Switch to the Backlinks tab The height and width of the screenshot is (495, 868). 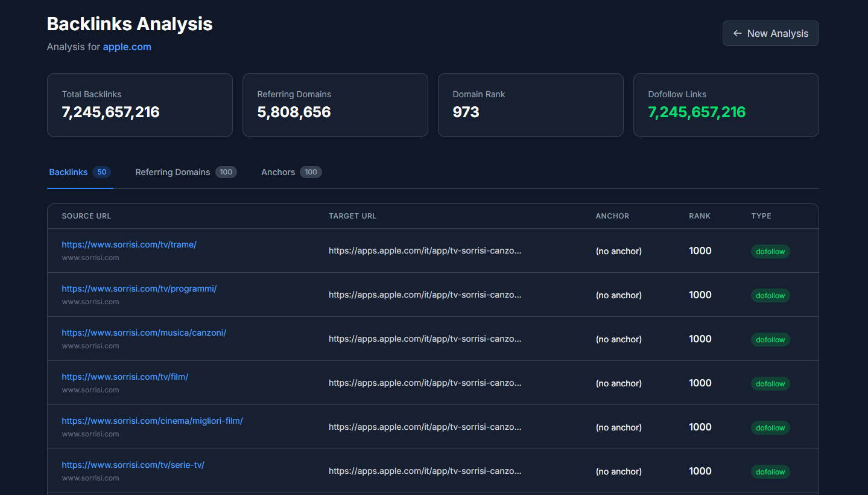80,172
